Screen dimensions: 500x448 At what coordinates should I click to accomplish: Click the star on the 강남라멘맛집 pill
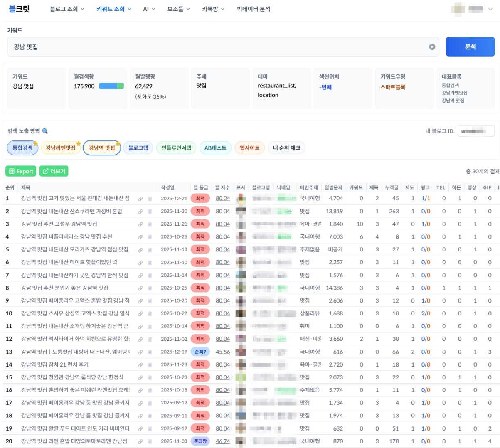pos(79,144)
